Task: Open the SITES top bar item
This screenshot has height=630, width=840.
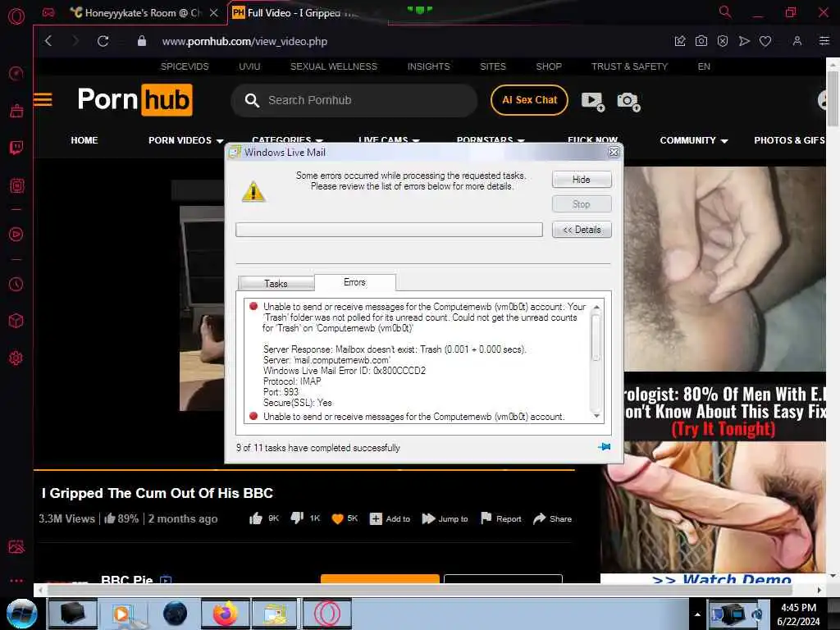Action: (493, 66)
